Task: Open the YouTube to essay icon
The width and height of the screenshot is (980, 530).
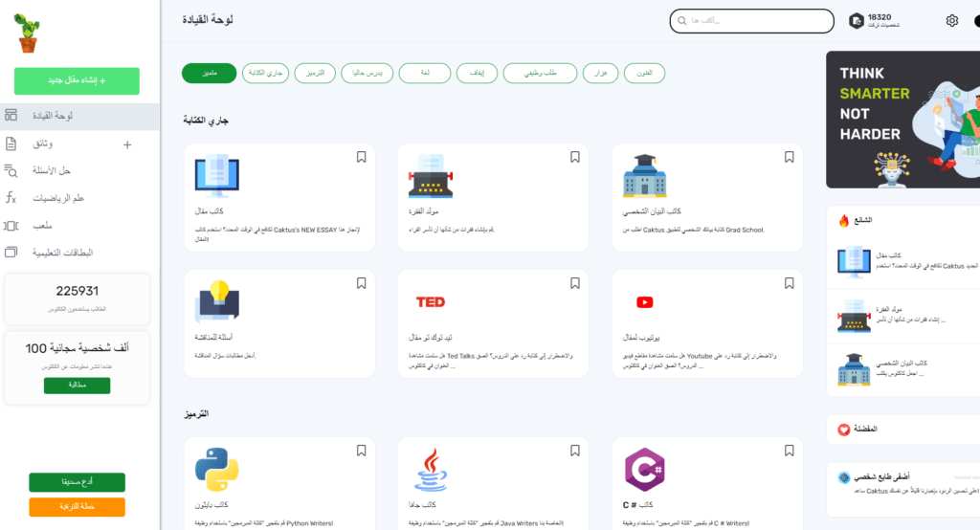Action: 644,302
